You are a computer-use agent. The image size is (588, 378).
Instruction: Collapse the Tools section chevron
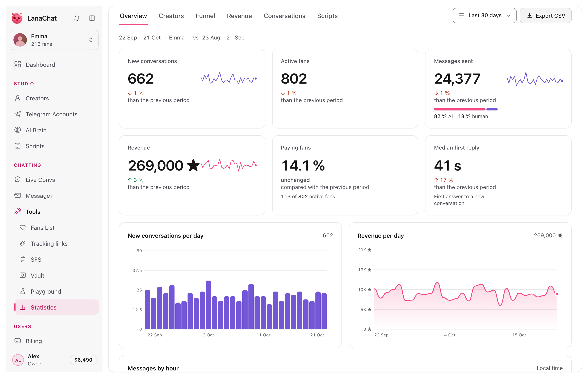click(92, 211)
